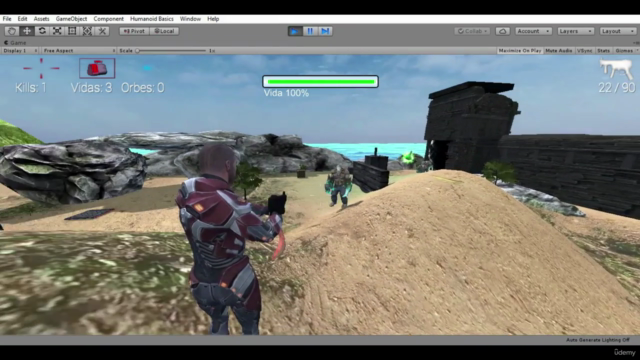
Task: Open the Component menu
Action: (109, 19)
